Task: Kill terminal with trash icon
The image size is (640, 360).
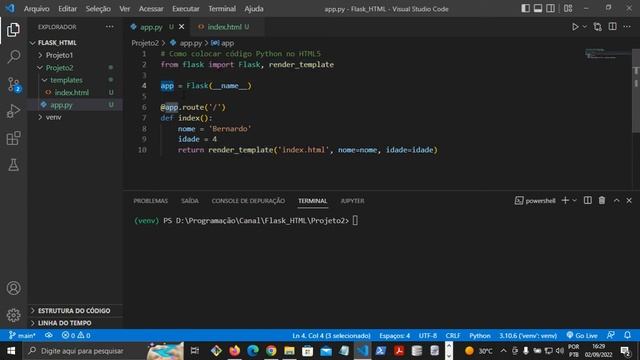Action: [602, 200]
